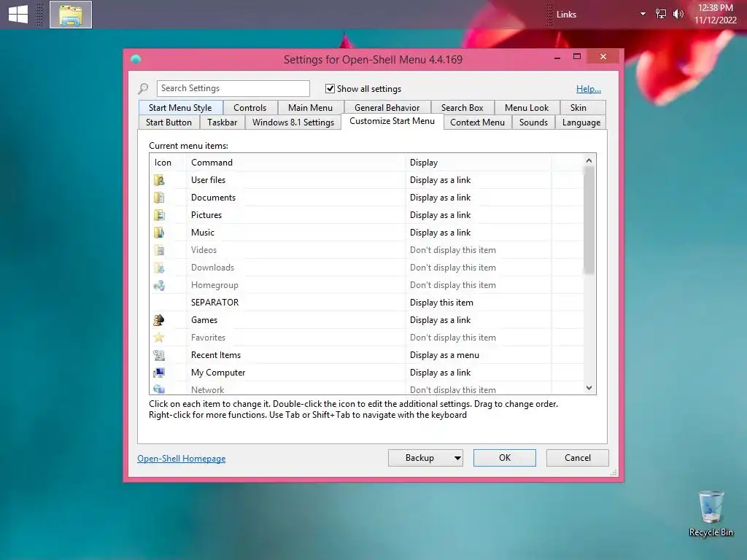Click the Homegroup row icon
Viewport: 747px width, 560px height.
point(159,285)
